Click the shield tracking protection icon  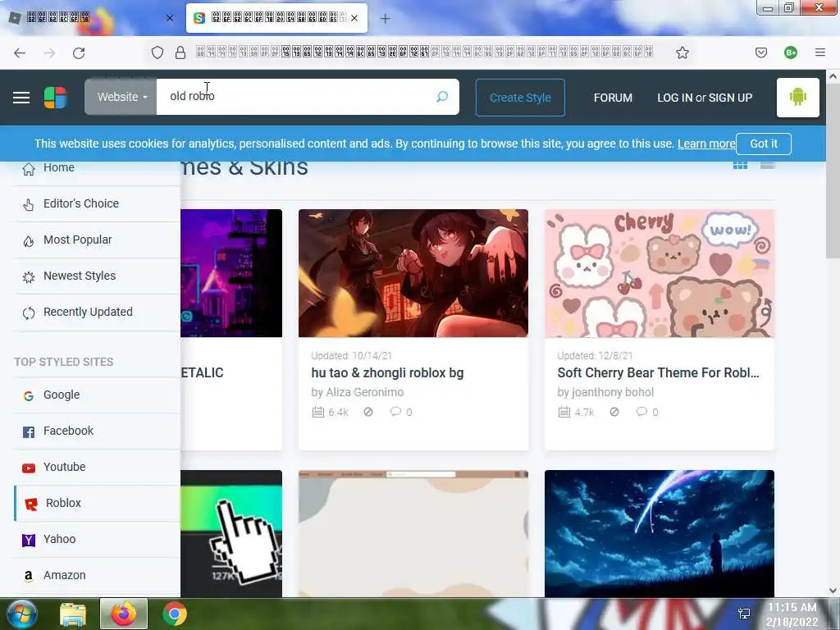pyautogui.click(x=157, y=52)
